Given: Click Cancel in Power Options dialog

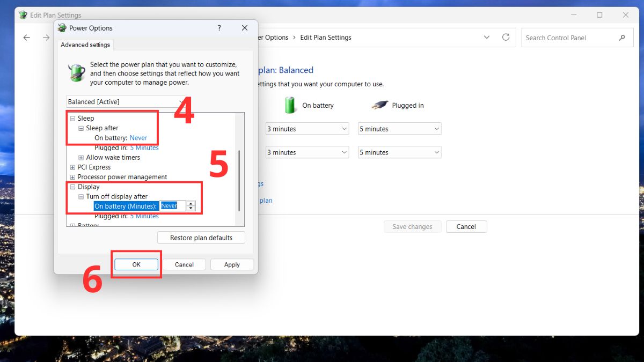Looking at the screenshot, I should 184,264.
